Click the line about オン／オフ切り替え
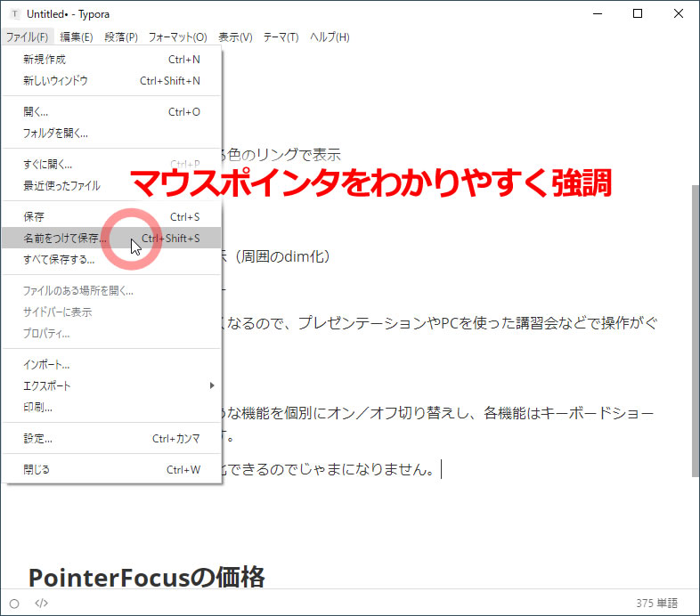Screen dimensions: 700x616 [437, 413]
